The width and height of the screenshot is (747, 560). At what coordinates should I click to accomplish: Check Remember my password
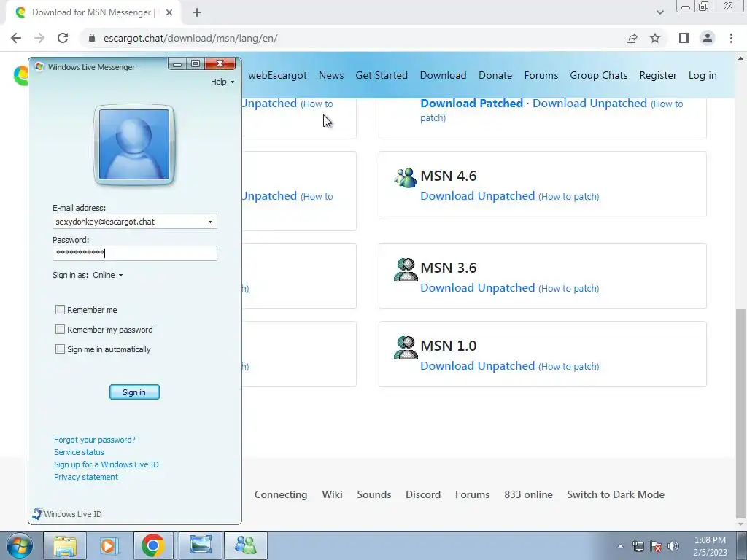click(x=60, y=329)
